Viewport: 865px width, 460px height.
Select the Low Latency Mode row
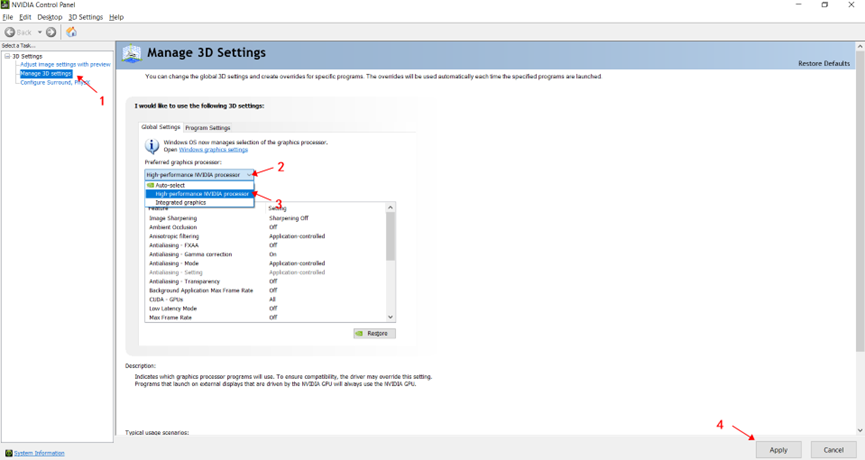click(x=265, y=308)
